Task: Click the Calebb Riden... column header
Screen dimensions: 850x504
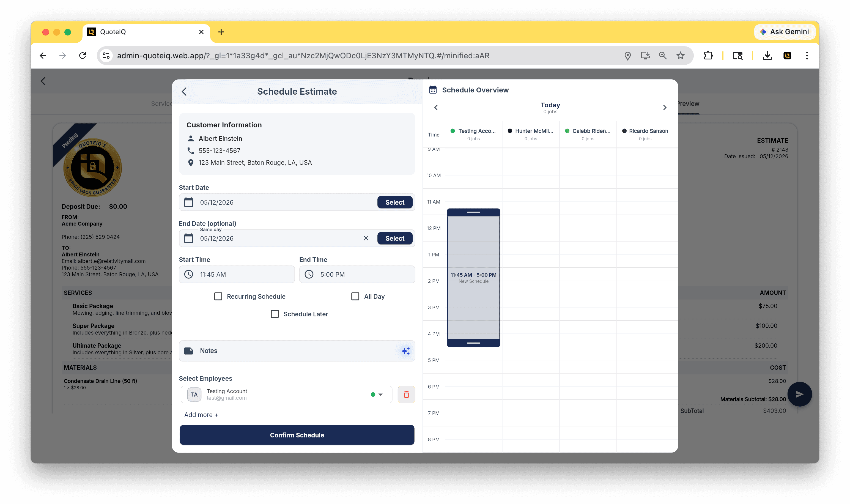Action: [588, 135]
